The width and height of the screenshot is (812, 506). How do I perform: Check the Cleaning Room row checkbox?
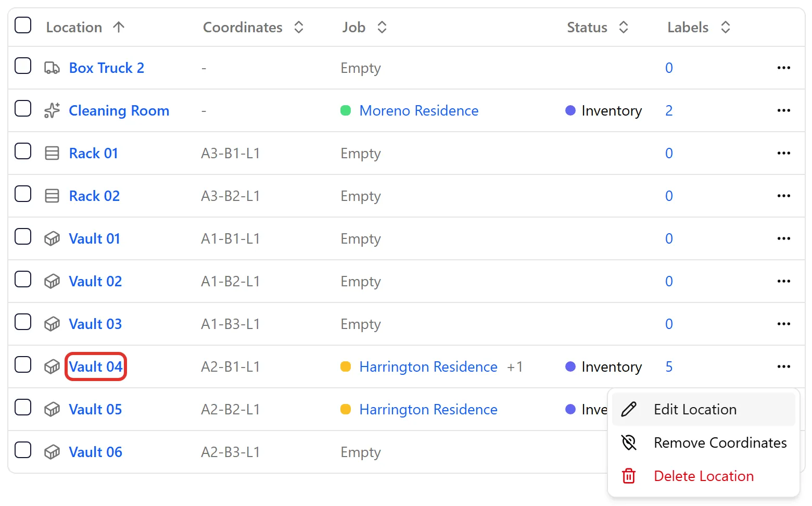click(23, 109)
